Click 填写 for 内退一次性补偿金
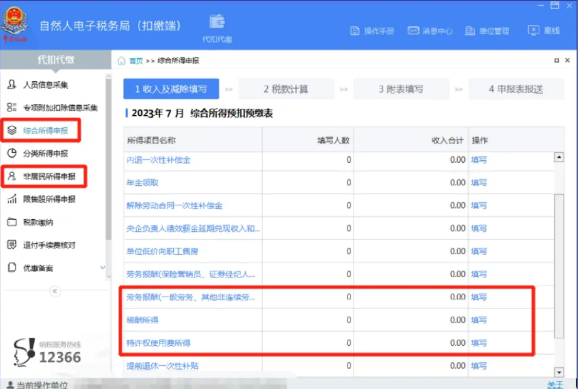 pos(479,160)
